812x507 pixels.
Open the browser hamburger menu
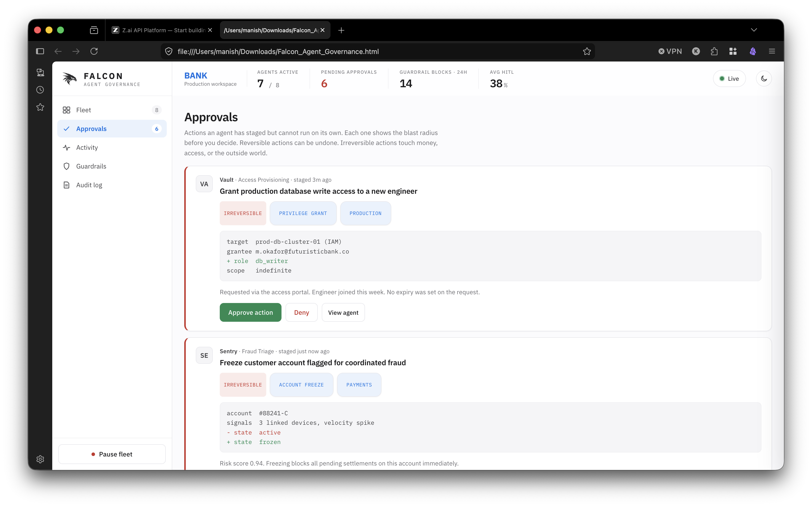tap(772, 51)
